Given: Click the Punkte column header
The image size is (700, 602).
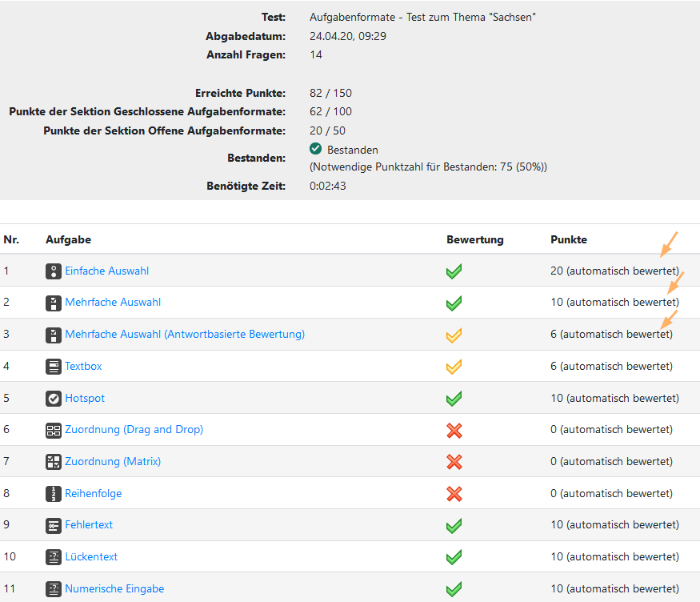Looking at the screenshot, I should click(569, 239).
